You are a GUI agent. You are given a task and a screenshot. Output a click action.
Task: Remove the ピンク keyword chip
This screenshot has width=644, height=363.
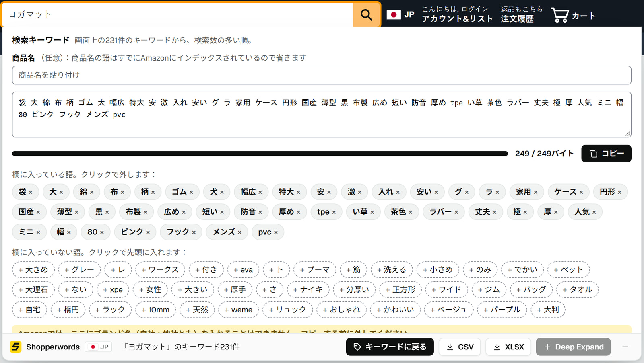click(135, 232)
